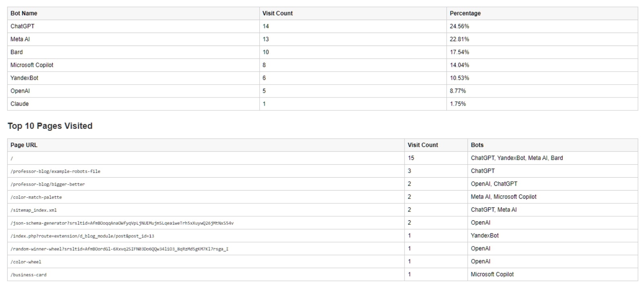Image resolution: width=644 pixels, height=284 pixels.
Task: Select the "/color-match-palette" URL
Action: pos(36,197)
